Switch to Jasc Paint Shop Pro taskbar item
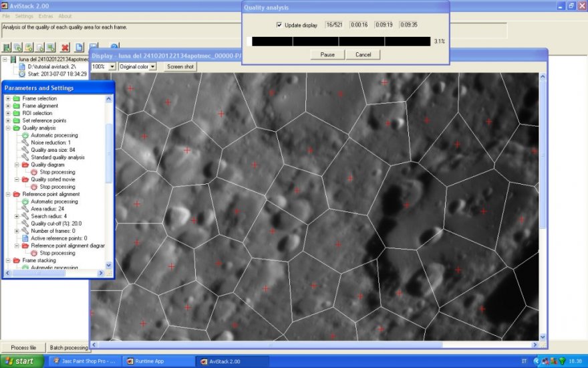Screen dimensions: 588x368 point(86,361)
